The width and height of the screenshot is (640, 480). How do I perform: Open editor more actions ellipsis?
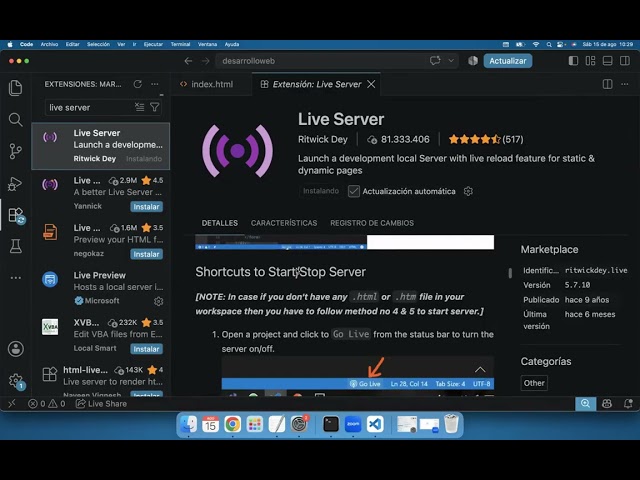click(624, 84)
